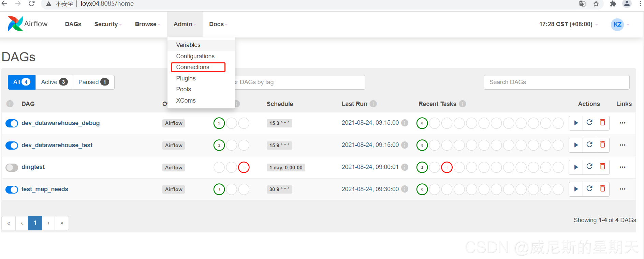Click the '15 3 * * *' schedule tag
The height and width of the screenshot is (259, 644).
(x=279, y=123)
